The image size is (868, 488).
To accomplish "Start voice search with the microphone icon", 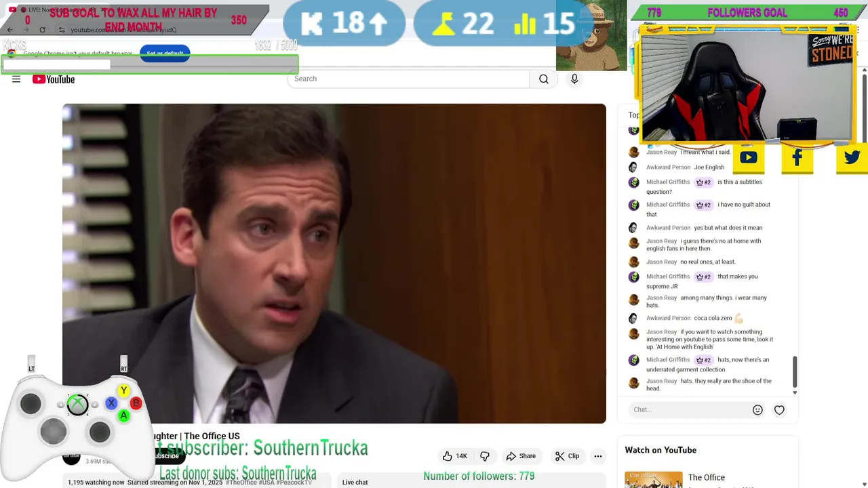I will pos(574,79).
